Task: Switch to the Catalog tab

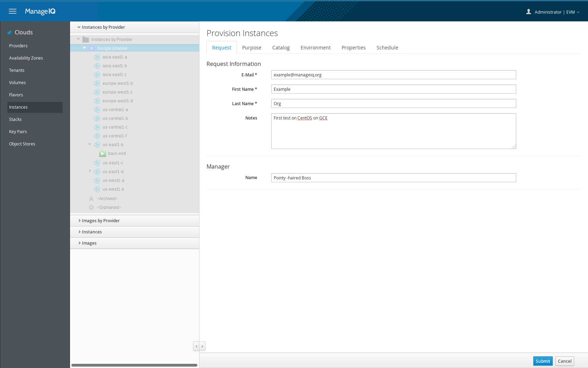Action: tap(281, 48)
